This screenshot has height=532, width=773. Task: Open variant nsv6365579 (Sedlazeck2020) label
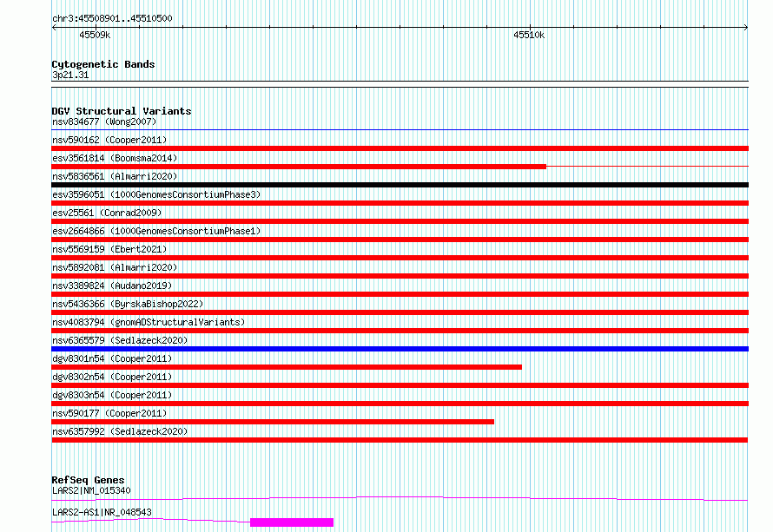120,340
